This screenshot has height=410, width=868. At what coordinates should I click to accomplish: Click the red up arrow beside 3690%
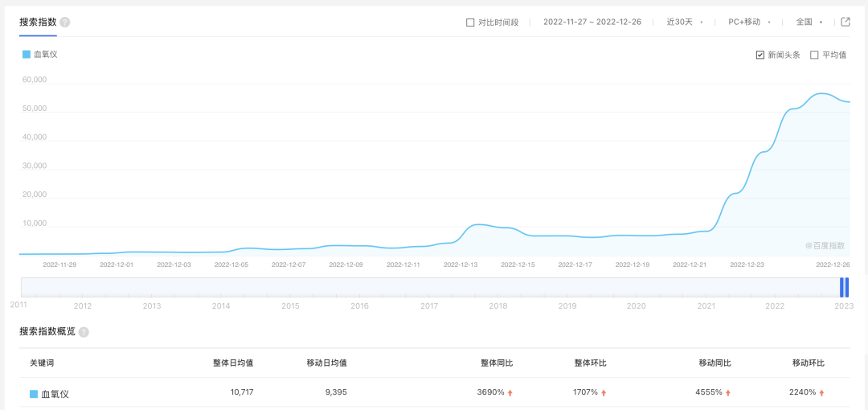510,393
